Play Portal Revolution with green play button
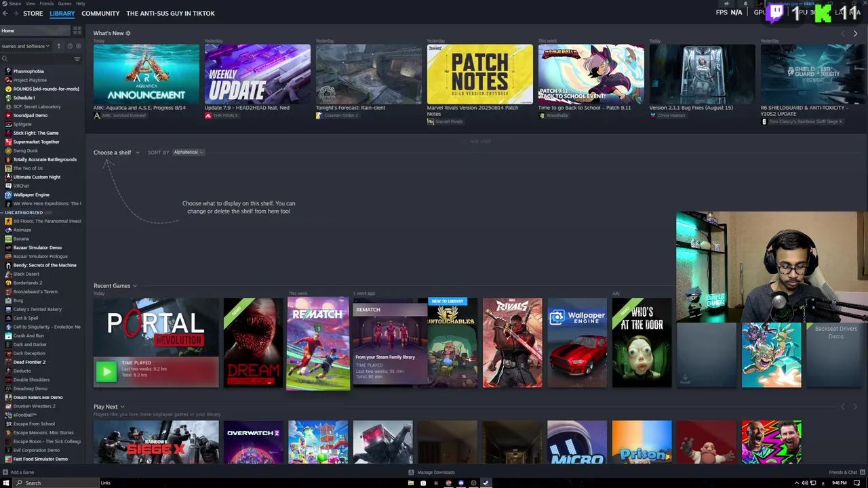868x488 pixels. pyautogui.click(x=106, y=371)
